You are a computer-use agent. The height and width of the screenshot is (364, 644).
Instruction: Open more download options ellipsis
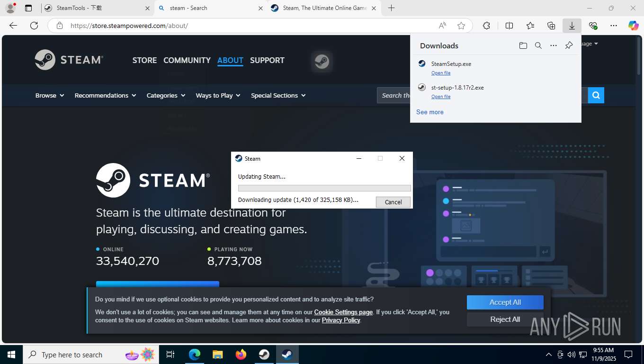click(553, 45)
